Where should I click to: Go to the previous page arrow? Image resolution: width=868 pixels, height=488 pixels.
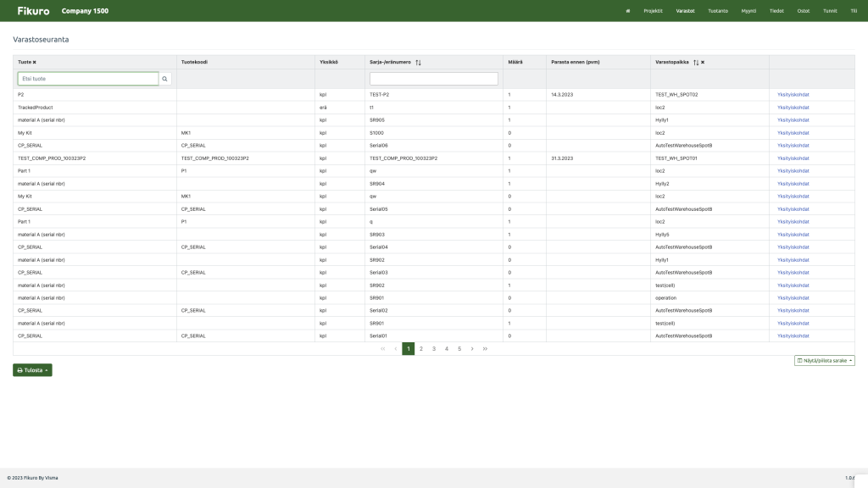point(396,349)
